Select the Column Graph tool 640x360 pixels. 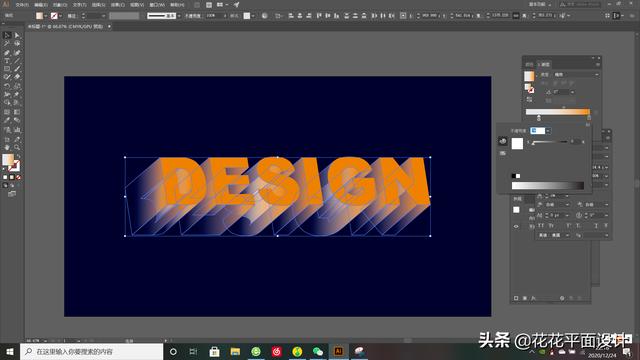[x=17, y=130]
